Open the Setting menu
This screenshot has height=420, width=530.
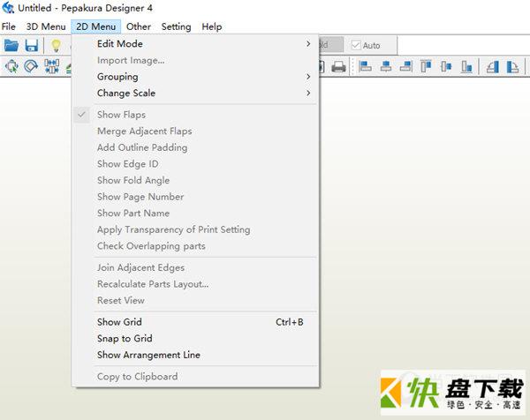click(x=176, y=26)
